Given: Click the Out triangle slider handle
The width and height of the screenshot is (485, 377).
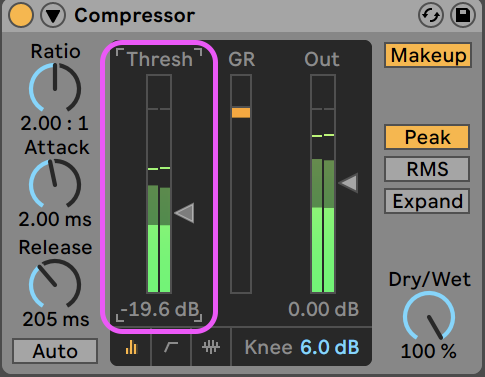Looking at the screenshot, I should click(349, 183).
